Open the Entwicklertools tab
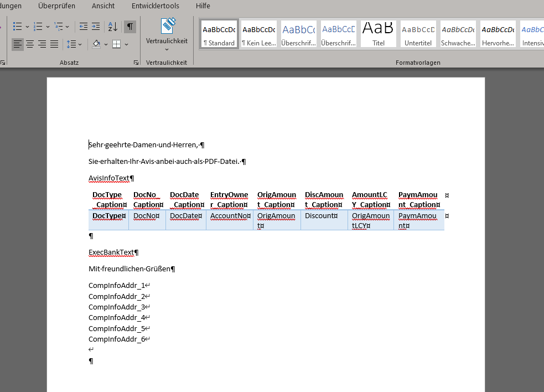This screenshot has width=544, height=392. pyautogui.click(x=155, y=6)
